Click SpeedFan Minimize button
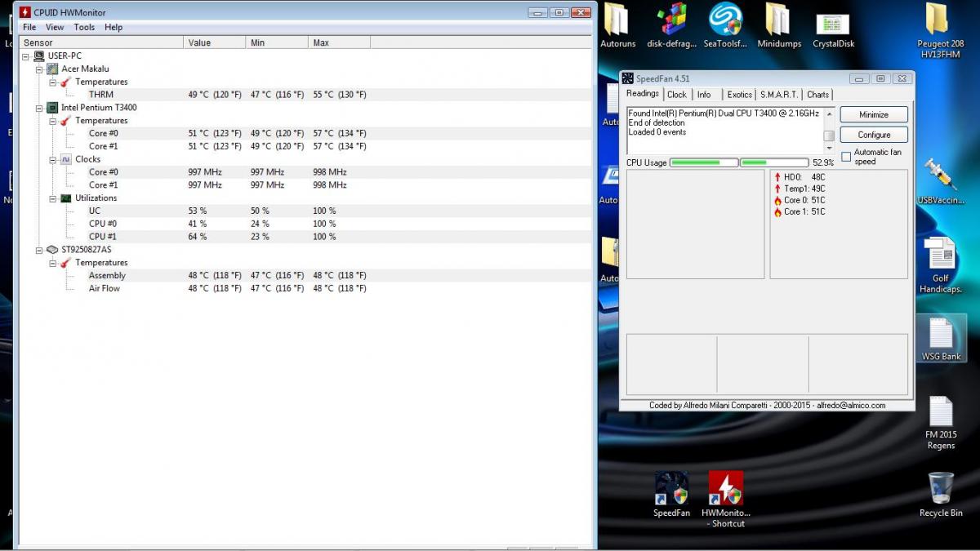Screen dimensions: 980x551 874,115
